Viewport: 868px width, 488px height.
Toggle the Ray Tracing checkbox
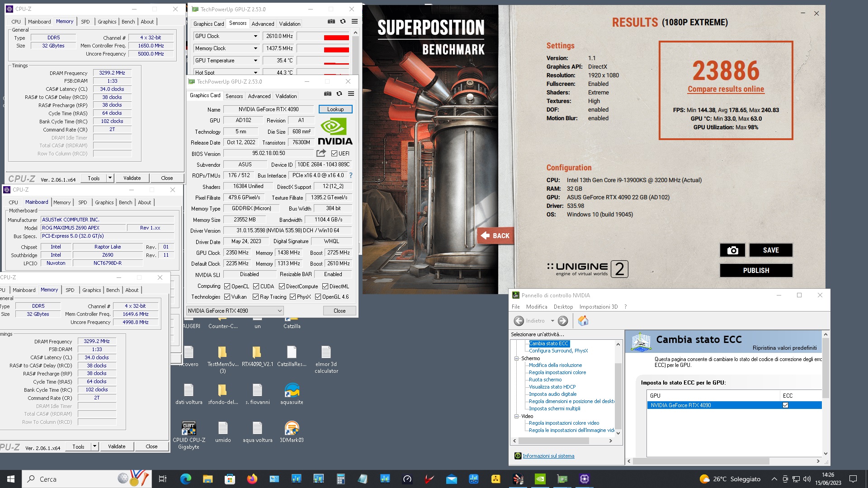tap(255, 297)
